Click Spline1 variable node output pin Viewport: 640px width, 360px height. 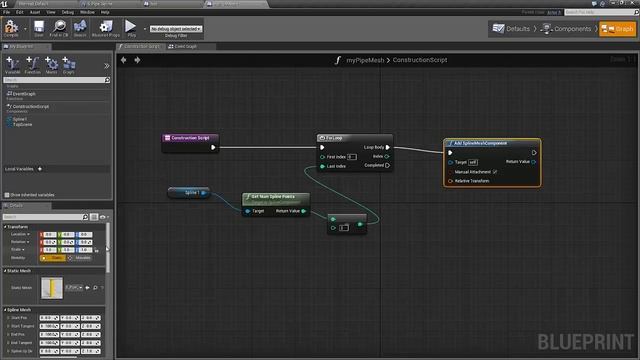click(204, 193)
